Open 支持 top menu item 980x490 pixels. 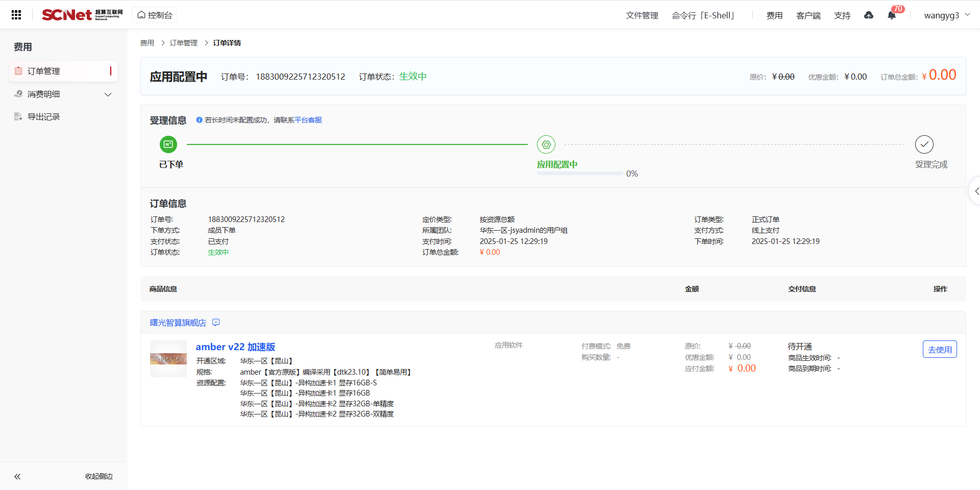pyautogui.click(x=842, y=15)
